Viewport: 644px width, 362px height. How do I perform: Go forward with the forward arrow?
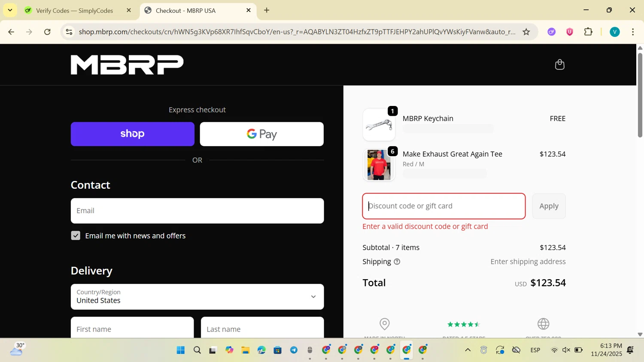click(x=29, y=32)
